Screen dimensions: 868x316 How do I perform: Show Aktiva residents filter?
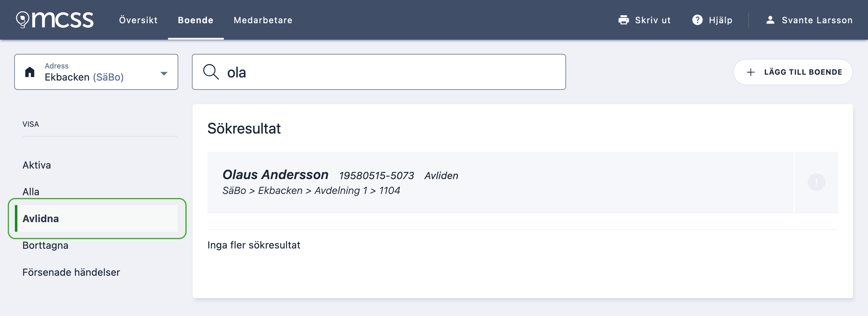pos(37,165)
